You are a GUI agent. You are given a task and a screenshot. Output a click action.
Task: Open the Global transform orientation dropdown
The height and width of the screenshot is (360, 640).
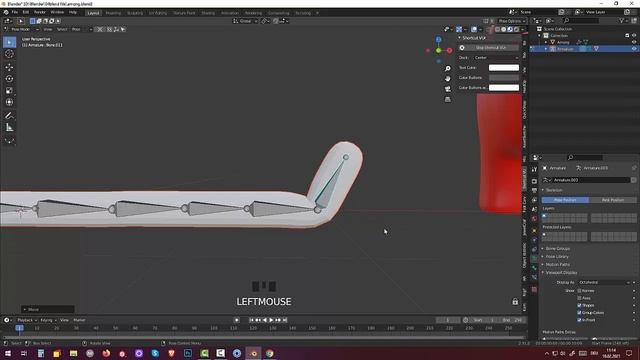point(245,21)
